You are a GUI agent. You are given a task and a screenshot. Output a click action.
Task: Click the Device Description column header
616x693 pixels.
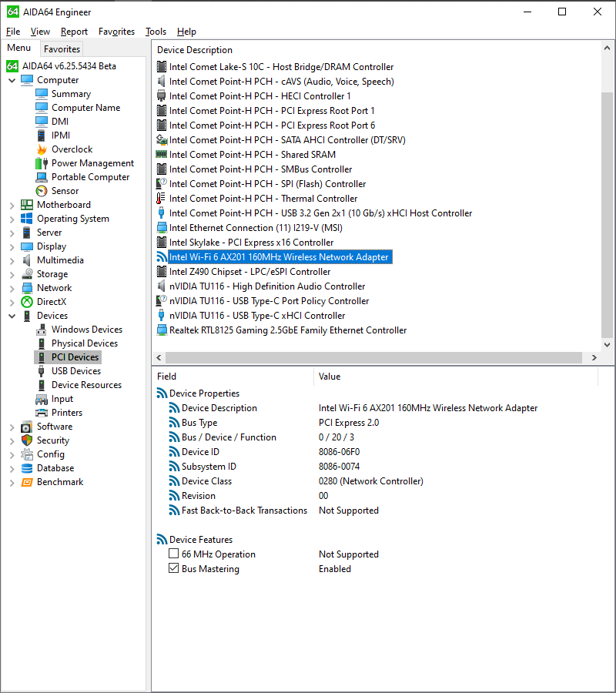pyautogui.click(x=195, y=50)
